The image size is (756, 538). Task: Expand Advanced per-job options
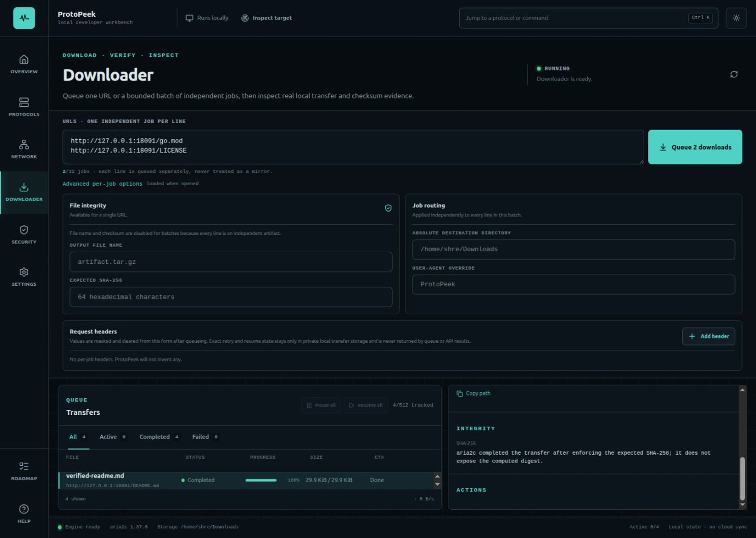tap(102, 184)
